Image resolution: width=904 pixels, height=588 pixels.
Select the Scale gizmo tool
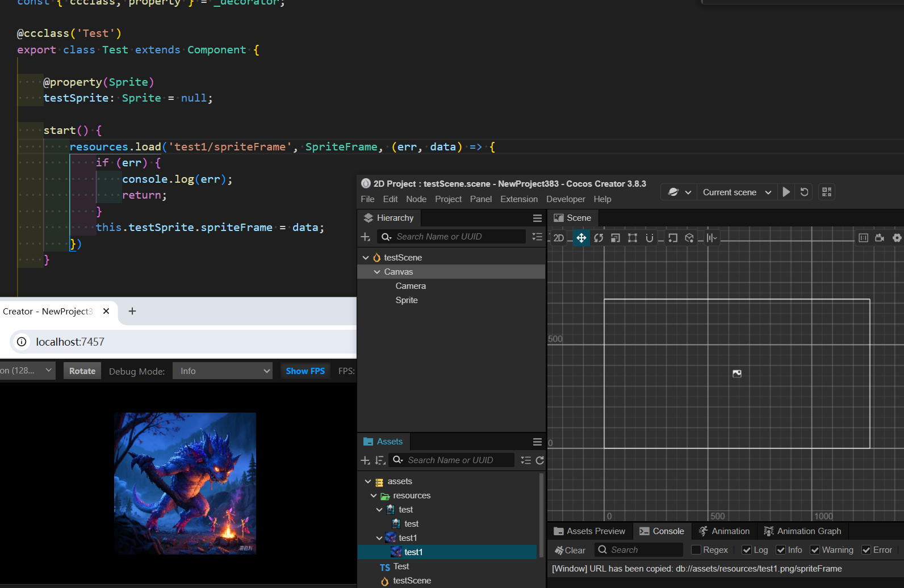tap(616, 238)
